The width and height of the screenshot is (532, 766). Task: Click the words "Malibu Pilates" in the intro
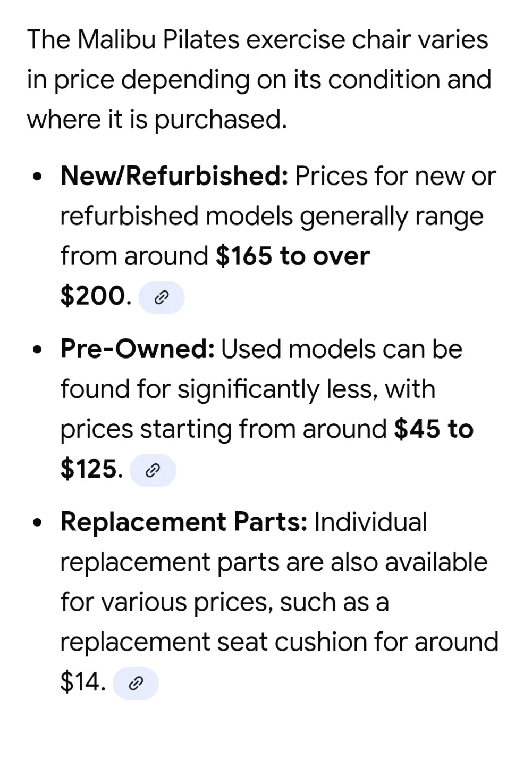tap(158, 40)
